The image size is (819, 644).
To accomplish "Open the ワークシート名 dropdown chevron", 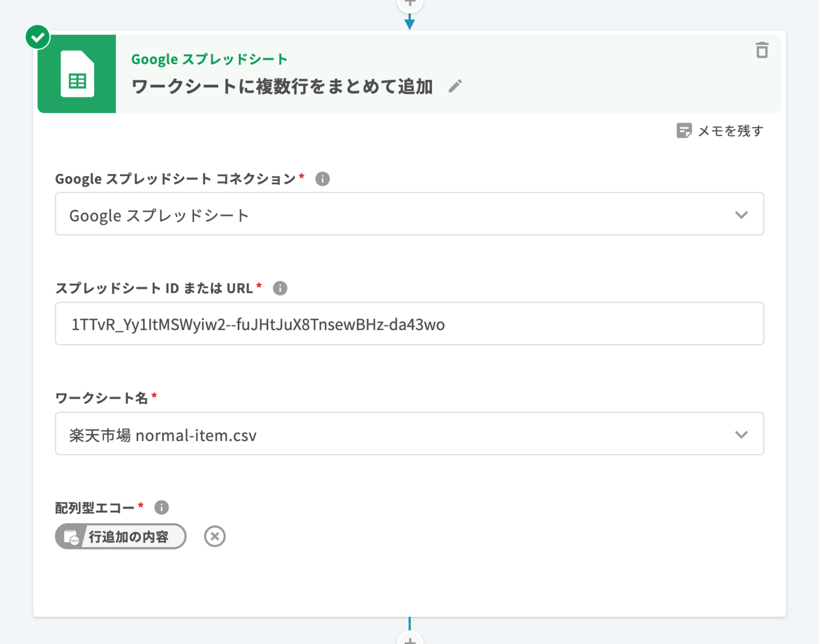I will [741, 434].
